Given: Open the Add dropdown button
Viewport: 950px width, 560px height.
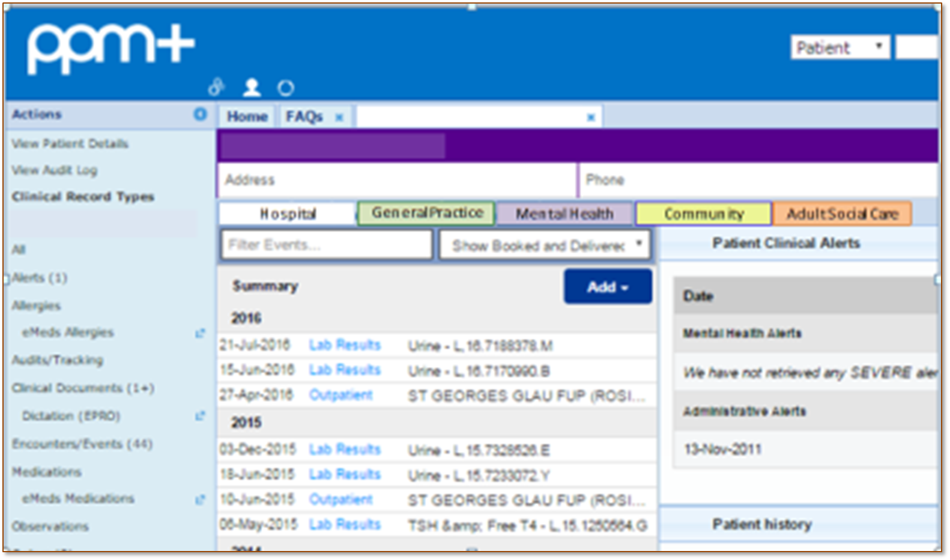Looking at the screenshot, I should coord(607,287).
